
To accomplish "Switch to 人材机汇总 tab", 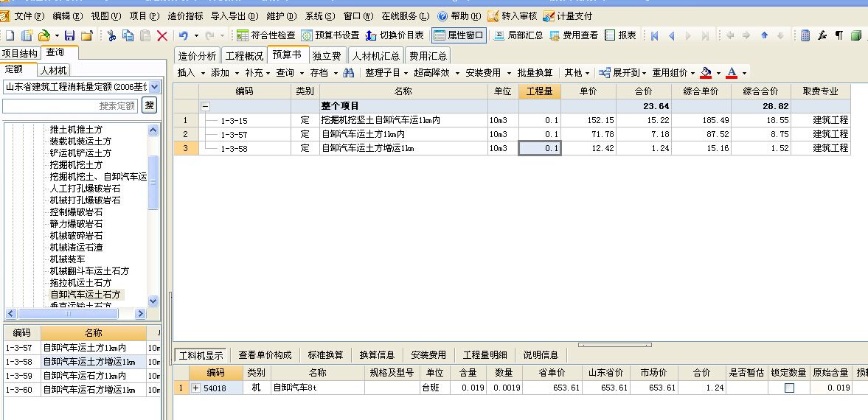I will pos(376,56).
